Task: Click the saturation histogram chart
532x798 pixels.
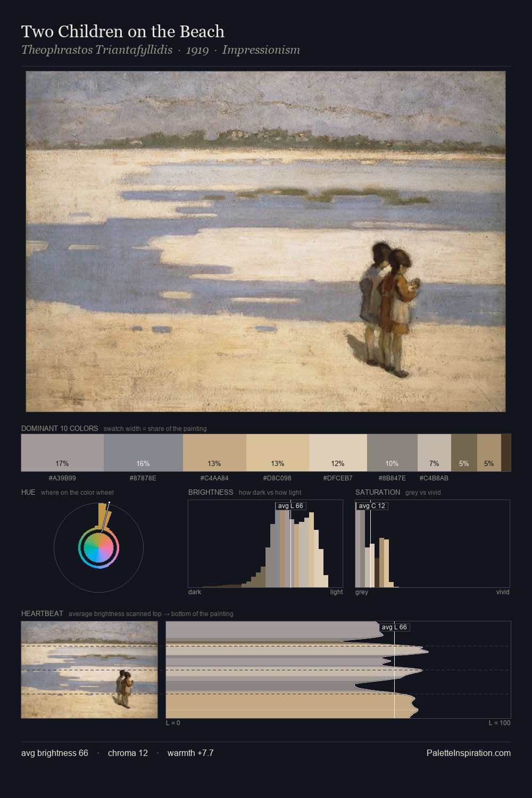Action: (x=433, y=544)
